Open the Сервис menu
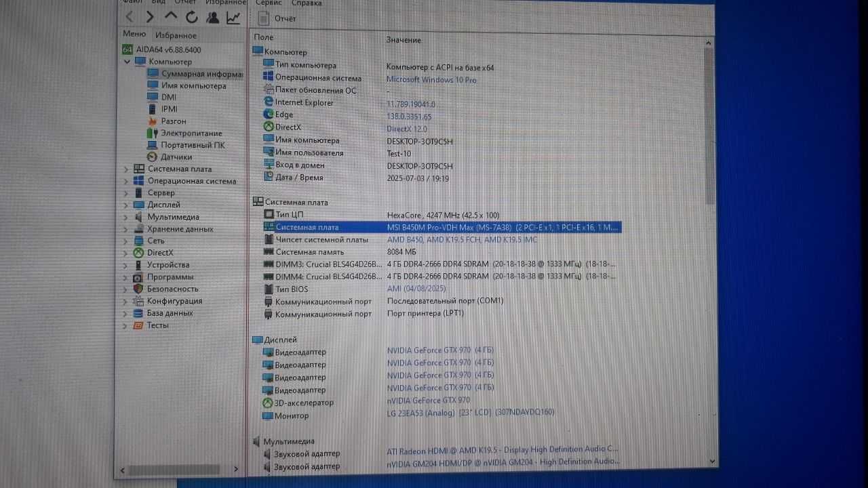The image size is (868, 488). [269, 3]
